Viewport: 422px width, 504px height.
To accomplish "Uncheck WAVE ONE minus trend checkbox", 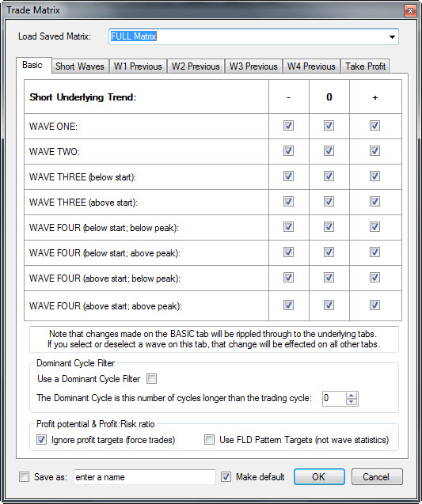I will point(288,125).
